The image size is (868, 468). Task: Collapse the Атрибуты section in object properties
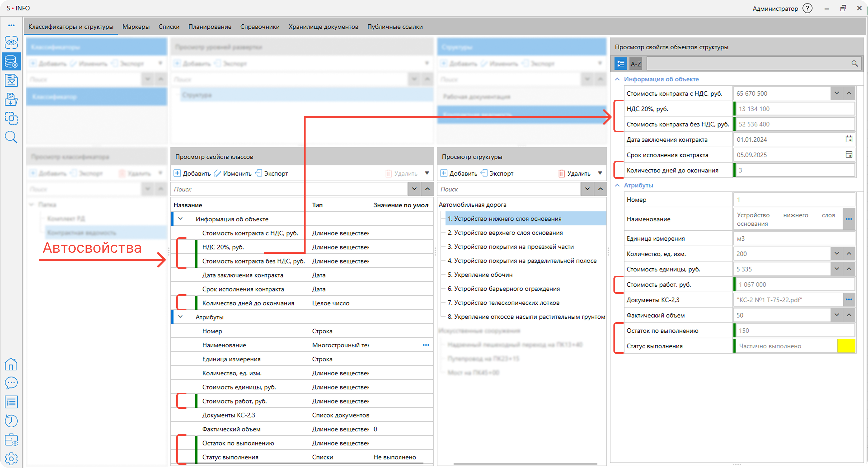point(617,185)
